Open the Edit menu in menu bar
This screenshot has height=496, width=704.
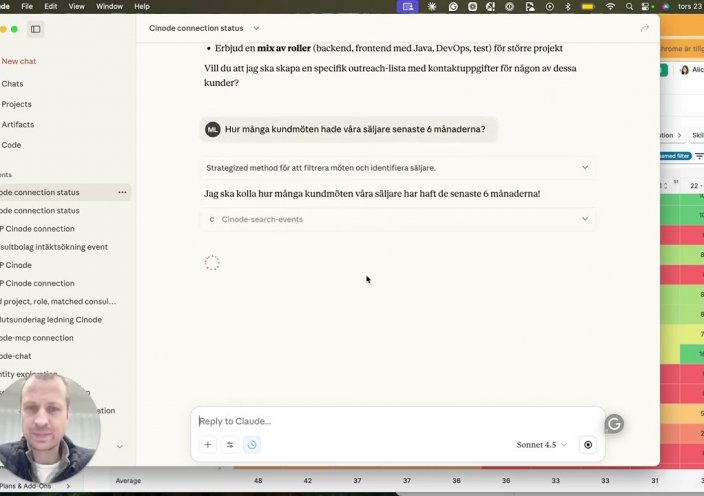[x=51, y=6]
